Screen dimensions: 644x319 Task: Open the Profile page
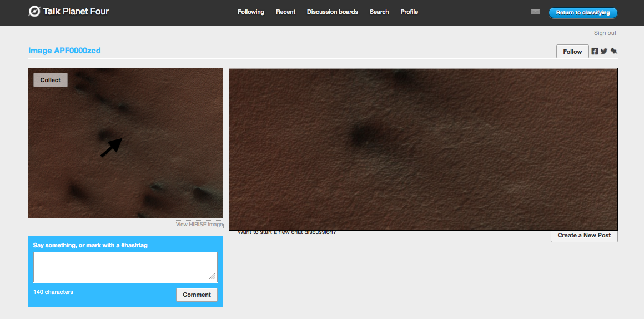pyautogui.click(x=409, y=12)
